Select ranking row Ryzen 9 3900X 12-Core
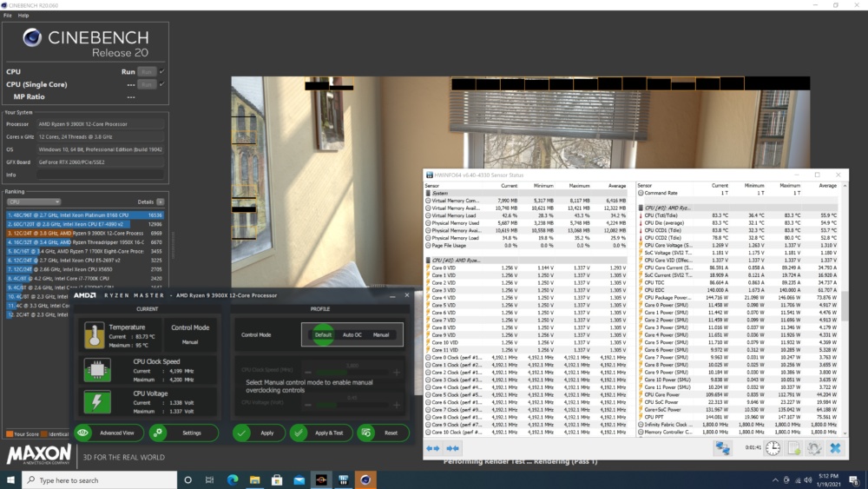 pyautogui.click(x=85, y=233)
